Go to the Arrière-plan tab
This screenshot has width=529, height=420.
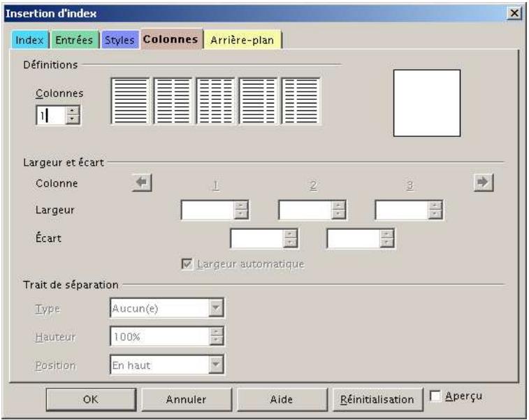click(x=242, y=40)
